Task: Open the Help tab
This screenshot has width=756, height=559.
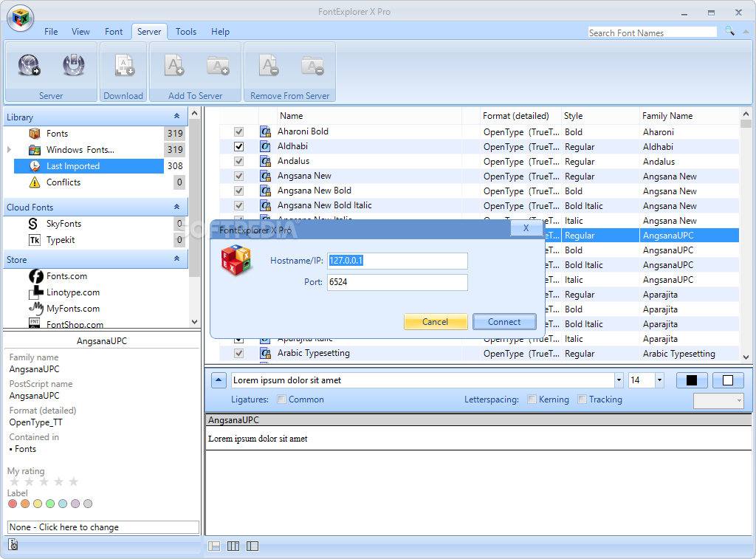Action: [x=220, y=32]
